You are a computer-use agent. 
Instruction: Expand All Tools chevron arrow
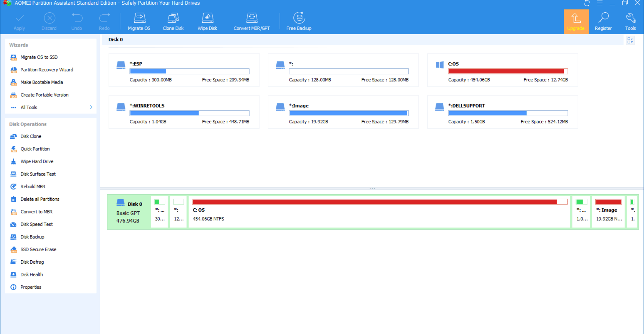point(91,107)
